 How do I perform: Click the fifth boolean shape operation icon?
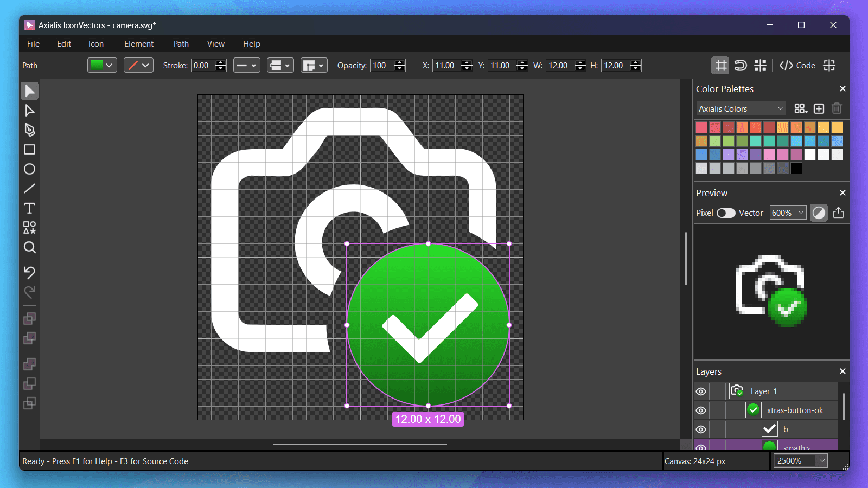(30, 403)
